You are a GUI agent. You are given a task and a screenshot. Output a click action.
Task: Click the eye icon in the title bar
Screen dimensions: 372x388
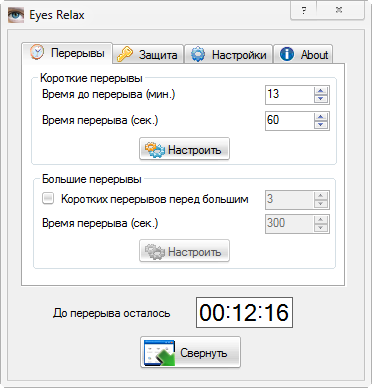coord(16,15)
